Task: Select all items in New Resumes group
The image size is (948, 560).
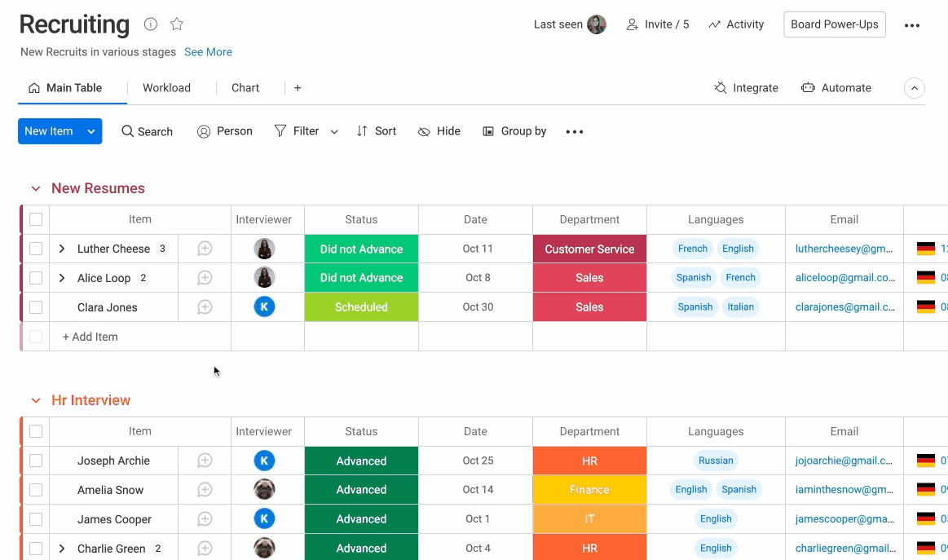Action: (x=36, y=219)
